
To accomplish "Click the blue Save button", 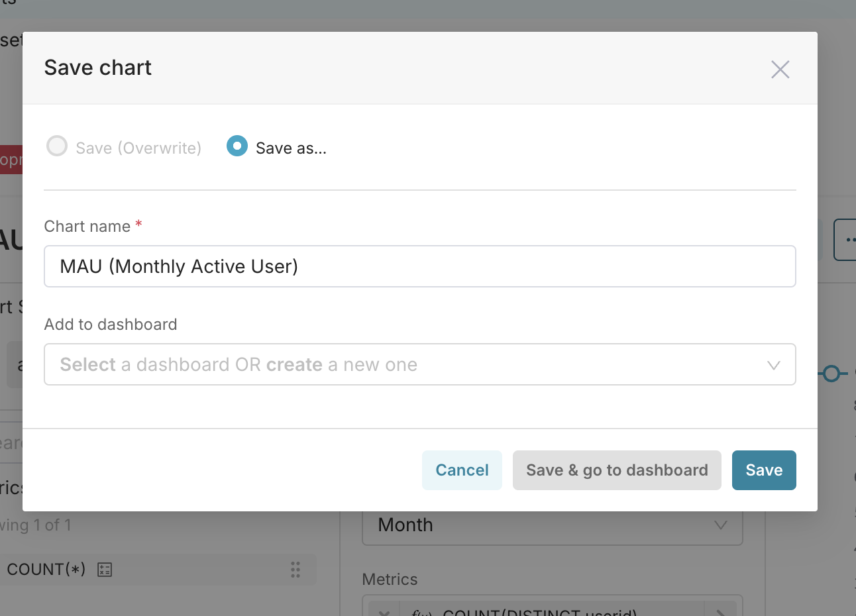I will pyautogui.click(x=764, y=470).
